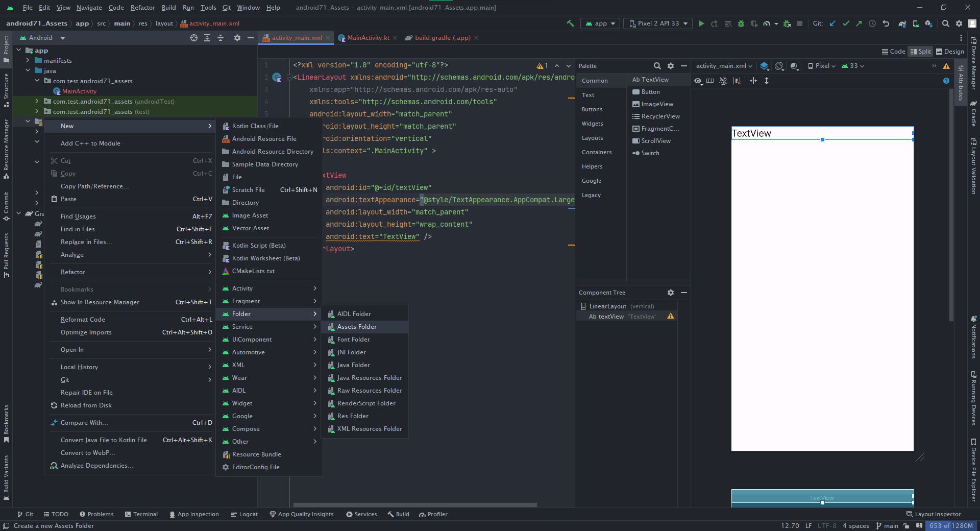Collapse the java folder
This screenshot has width=980, height=531.
click(28, 71)
